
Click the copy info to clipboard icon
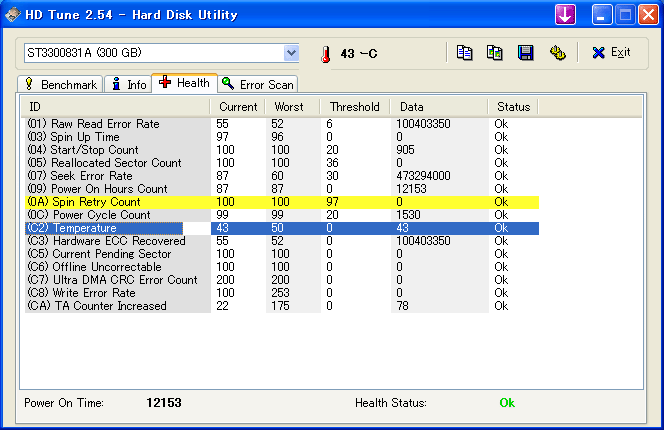pos(464,53)
